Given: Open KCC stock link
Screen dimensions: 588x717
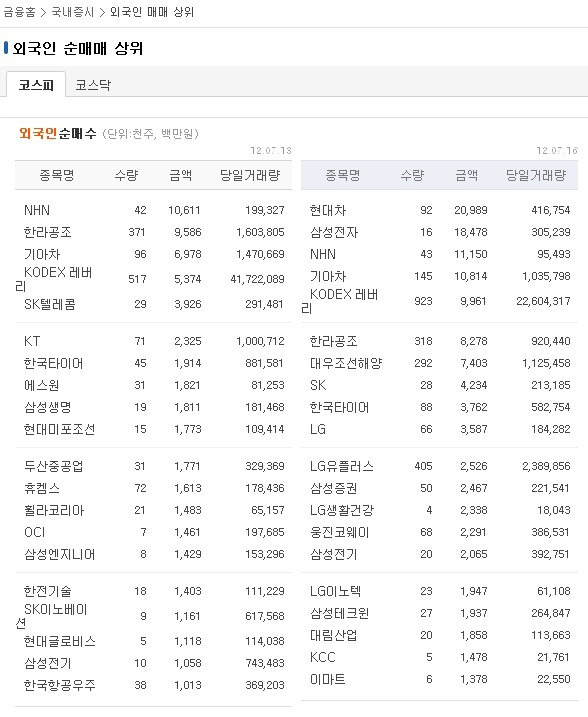Looking at the screenshot, I should click(x=323, y=657).
